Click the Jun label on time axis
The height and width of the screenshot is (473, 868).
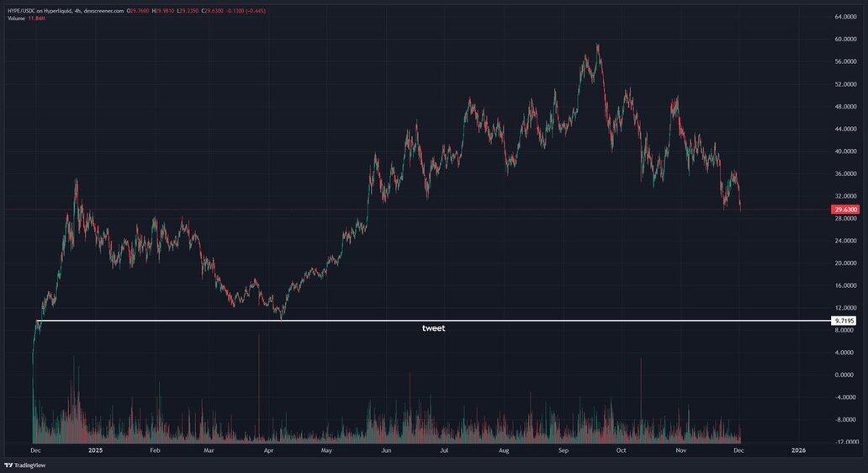pyautogui.click(x=386, y=450)
